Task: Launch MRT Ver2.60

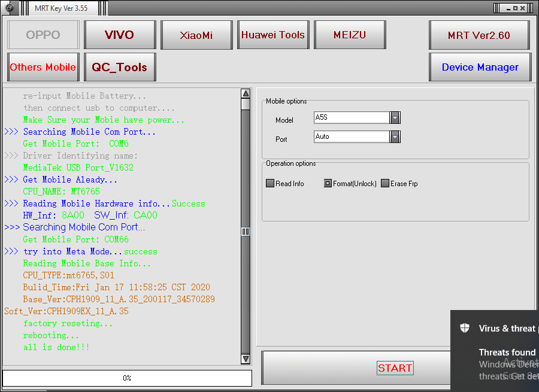Action: click(x=479, y=35)
